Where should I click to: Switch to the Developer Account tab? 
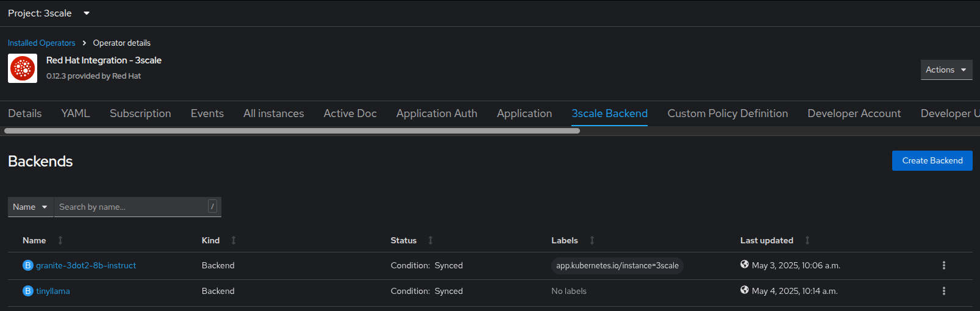[x=854, y=113]
